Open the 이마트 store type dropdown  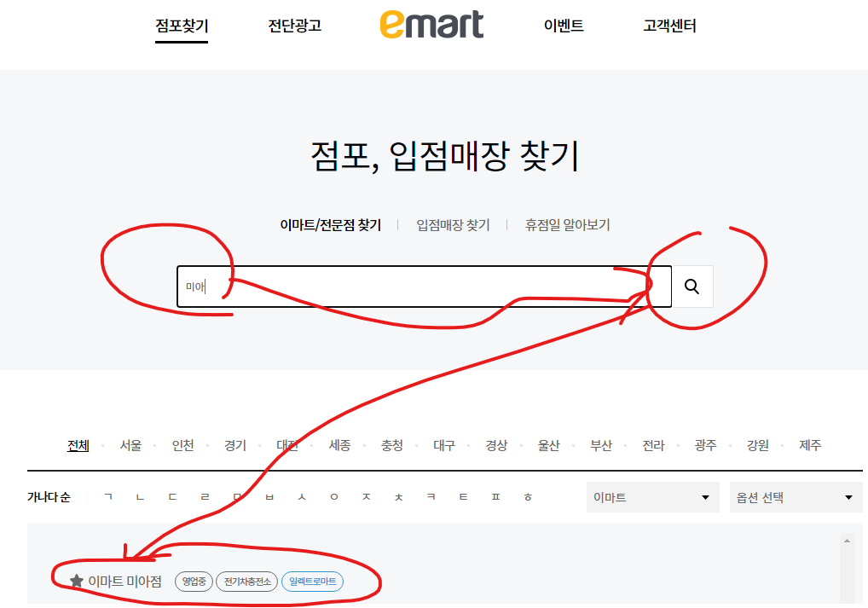652,497
